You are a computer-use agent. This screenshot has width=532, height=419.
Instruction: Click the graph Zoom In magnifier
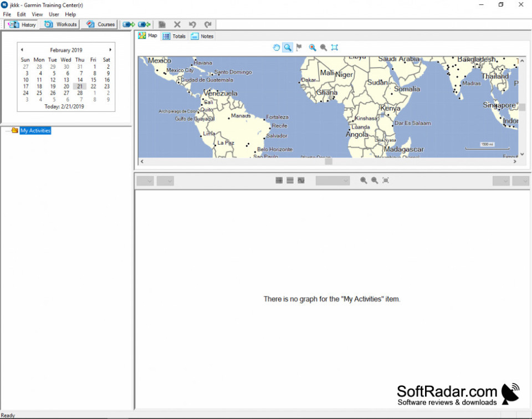click(364, 181)
